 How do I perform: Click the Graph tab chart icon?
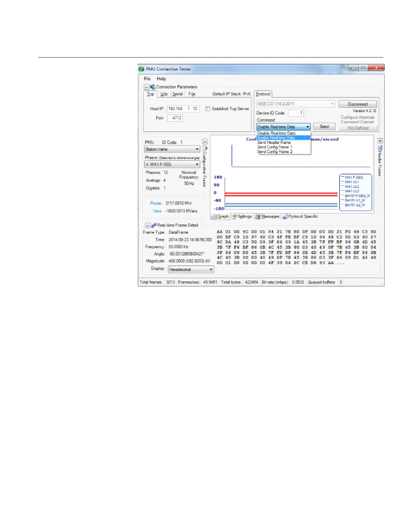pos(214,217)
